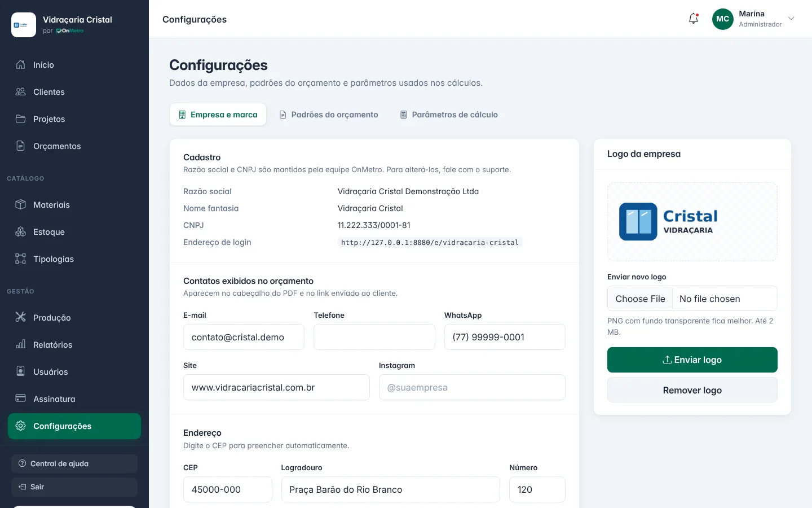This screenshot has width=812, height=508.
Task: Click the CNPJ value 11.222.333/0001-81
Action: (374, 225)
